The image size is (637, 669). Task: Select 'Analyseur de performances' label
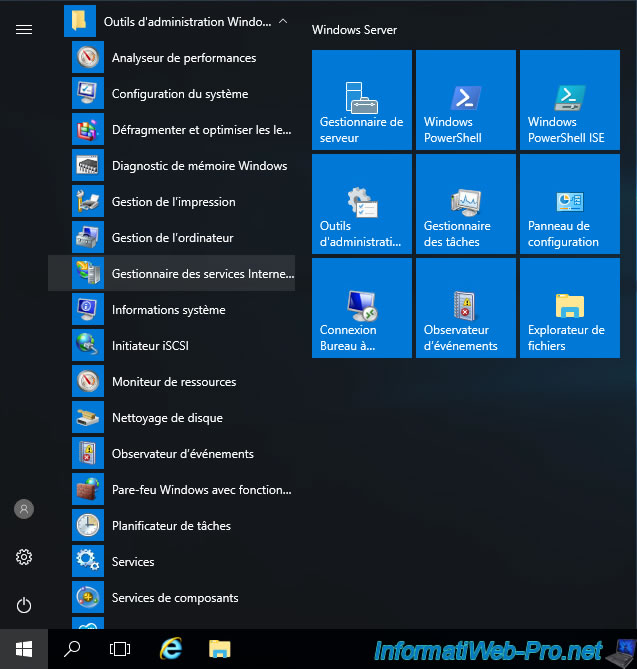pos(184,58)
